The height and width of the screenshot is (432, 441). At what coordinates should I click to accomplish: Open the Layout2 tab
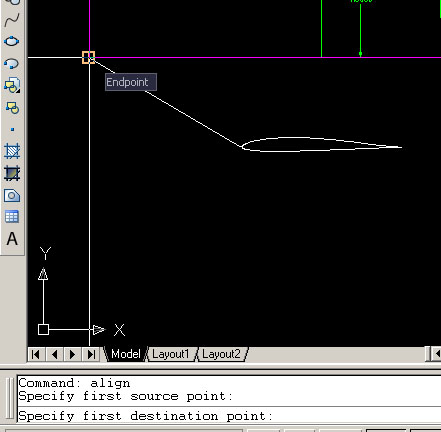coord(221,354)
